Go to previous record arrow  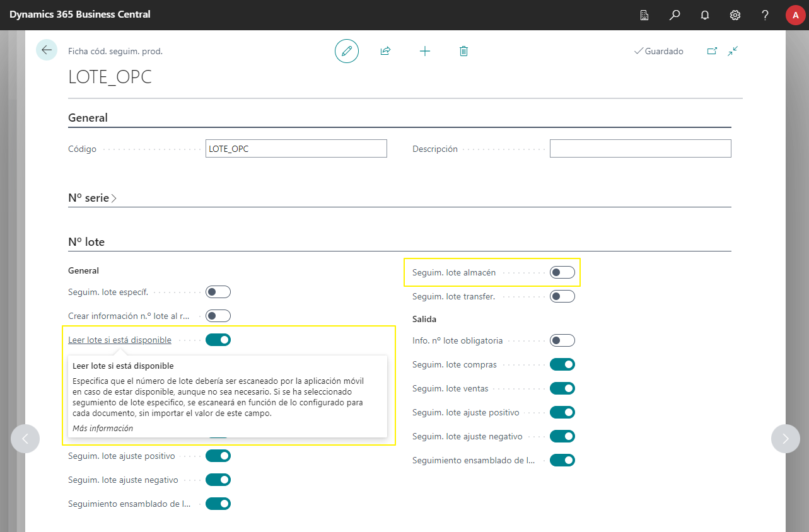(25, 439)
